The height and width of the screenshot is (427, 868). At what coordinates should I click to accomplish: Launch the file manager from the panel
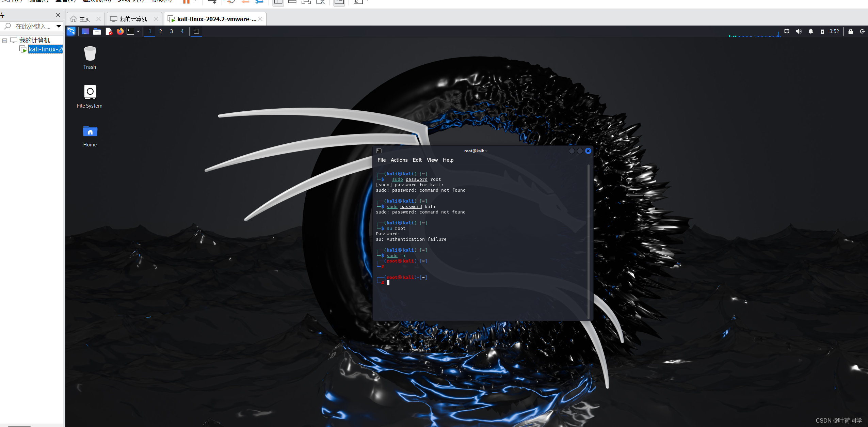point(97,31)
